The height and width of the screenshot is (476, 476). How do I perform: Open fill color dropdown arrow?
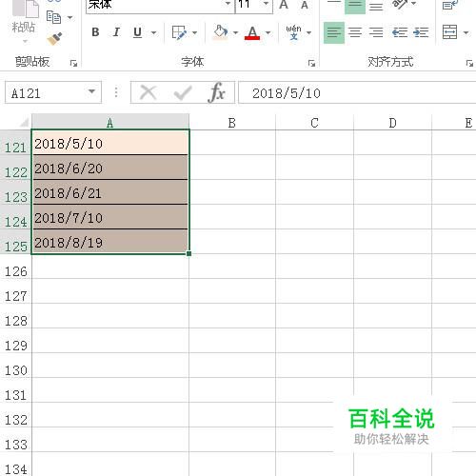coord(235,32)
